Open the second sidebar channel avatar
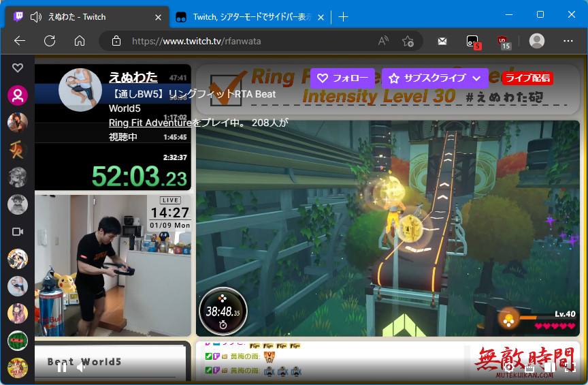588x385 pixels. click(18, 123)
